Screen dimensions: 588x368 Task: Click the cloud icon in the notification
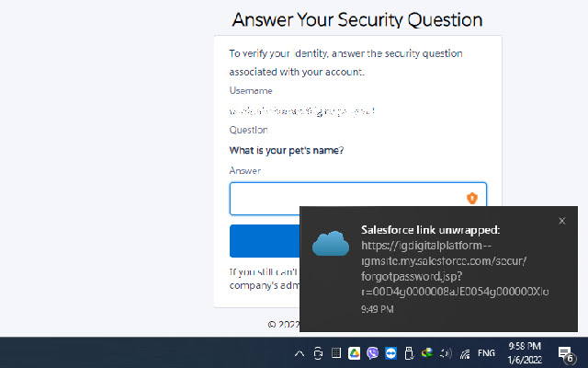(331, 244)
